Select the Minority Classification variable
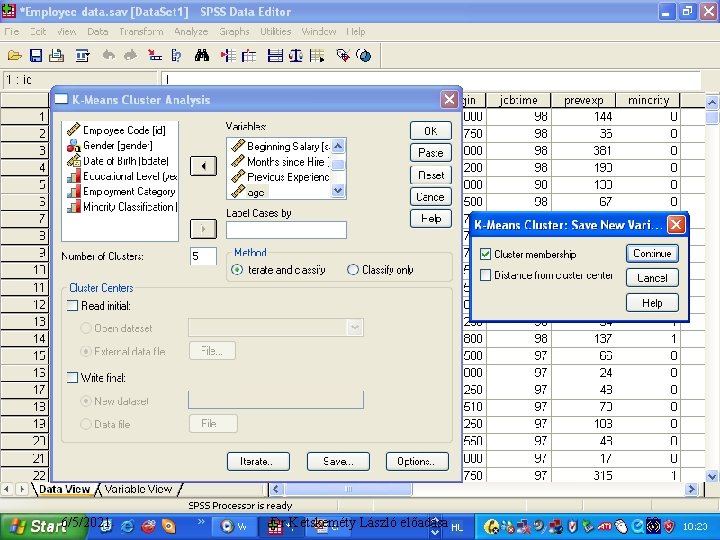Image resolution: width=720 pixels, height=540 pixels. pyautogui.click(x=122, y=207)
